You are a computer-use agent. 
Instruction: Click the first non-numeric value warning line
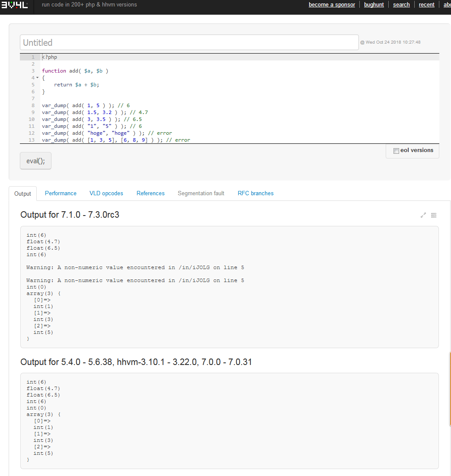[x=135, y=267]
